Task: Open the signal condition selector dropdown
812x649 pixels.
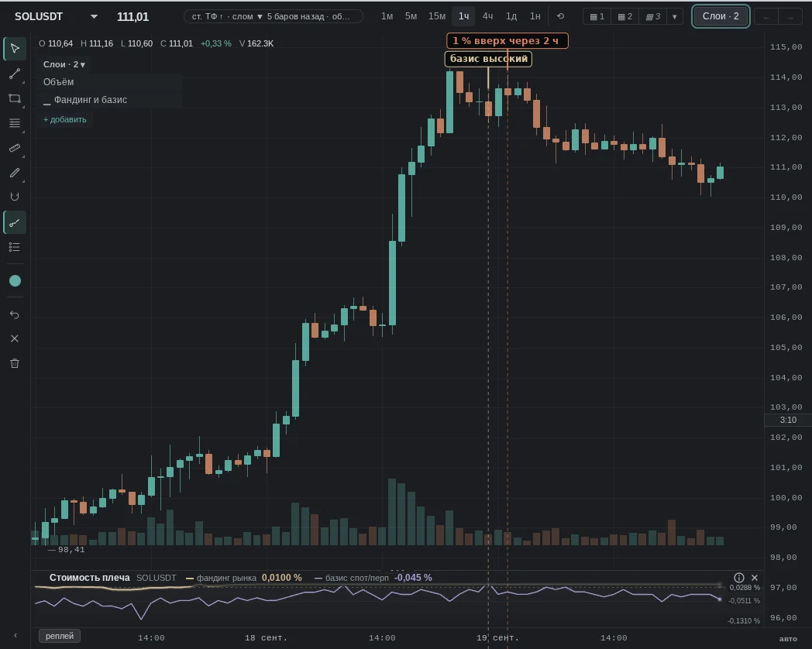Action: (273, 16)
